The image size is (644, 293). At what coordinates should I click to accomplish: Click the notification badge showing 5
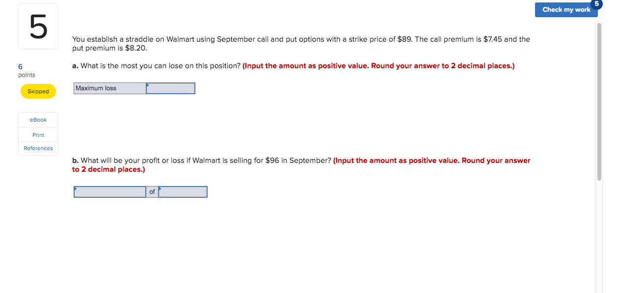click(596, 4)
